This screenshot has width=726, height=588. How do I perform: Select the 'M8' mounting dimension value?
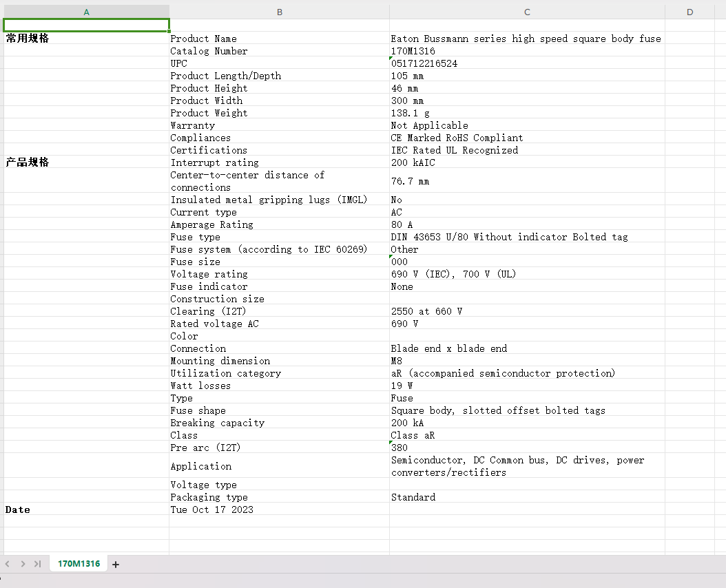528,361
